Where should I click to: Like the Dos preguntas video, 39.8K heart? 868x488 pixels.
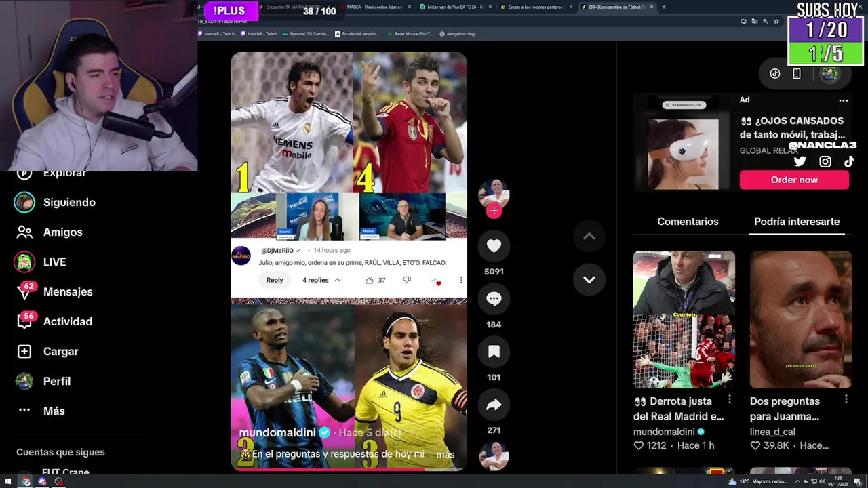755,446
